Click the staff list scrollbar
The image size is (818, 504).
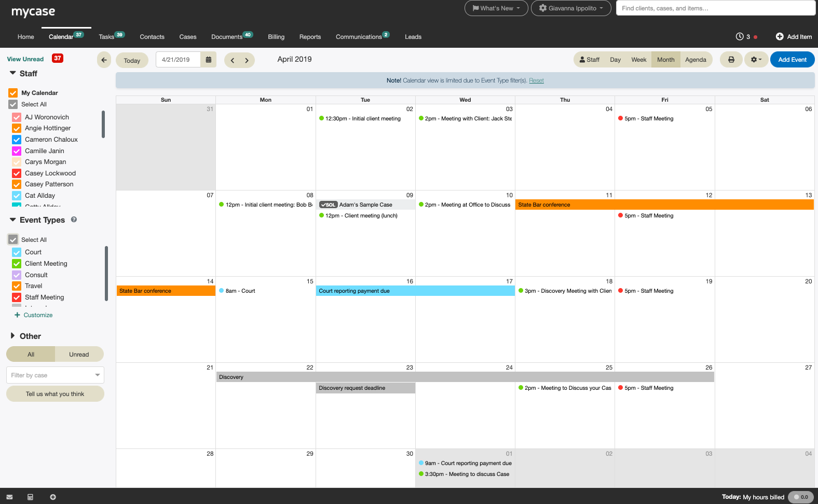(103, 124)
